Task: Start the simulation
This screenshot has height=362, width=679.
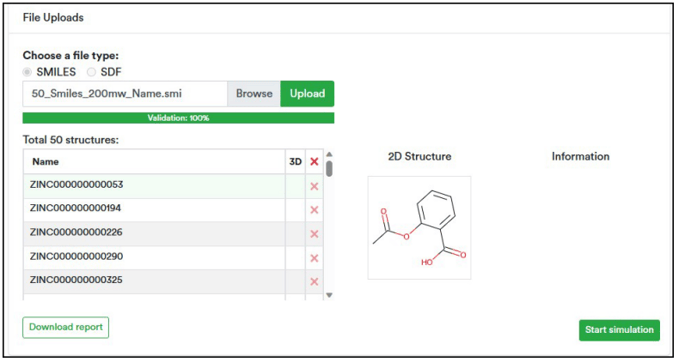Action: coord(619,330)
